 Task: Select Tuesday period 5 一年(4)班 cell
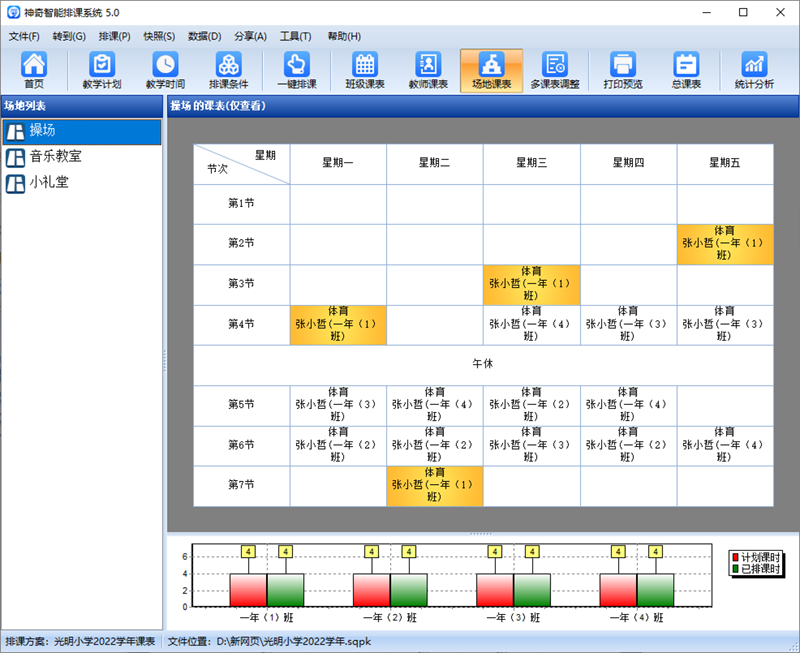point(435,405)
